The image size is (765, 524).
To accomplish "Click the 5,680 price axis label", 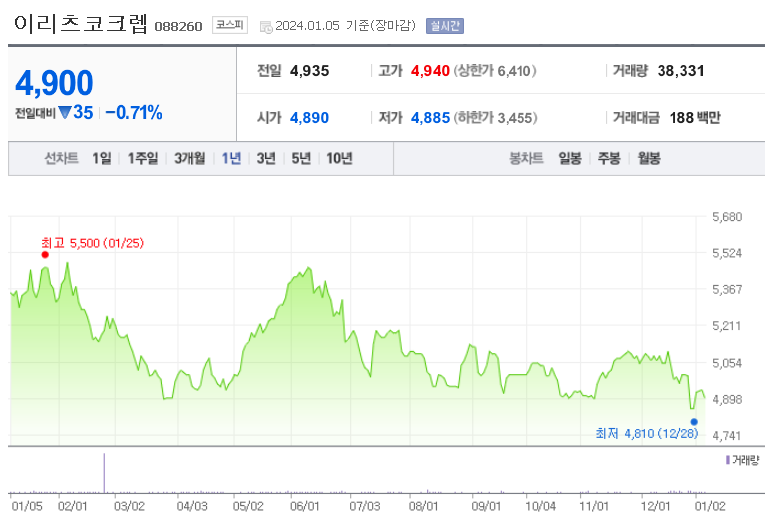I will 727,217.
